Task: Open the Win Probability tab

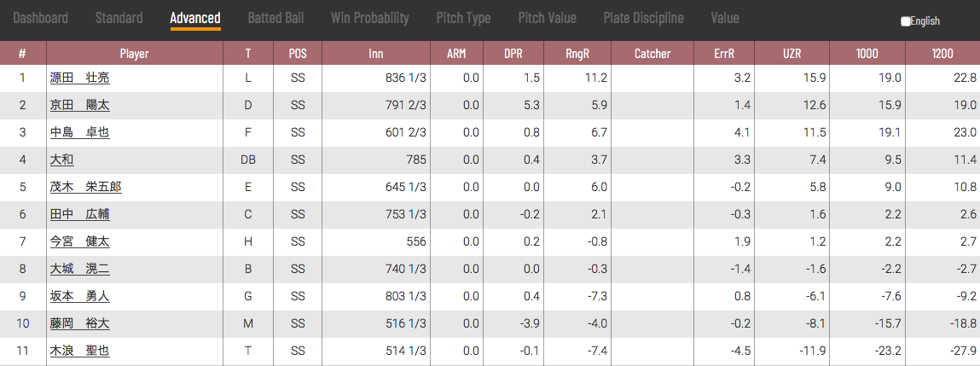Action: coord(370,18)
